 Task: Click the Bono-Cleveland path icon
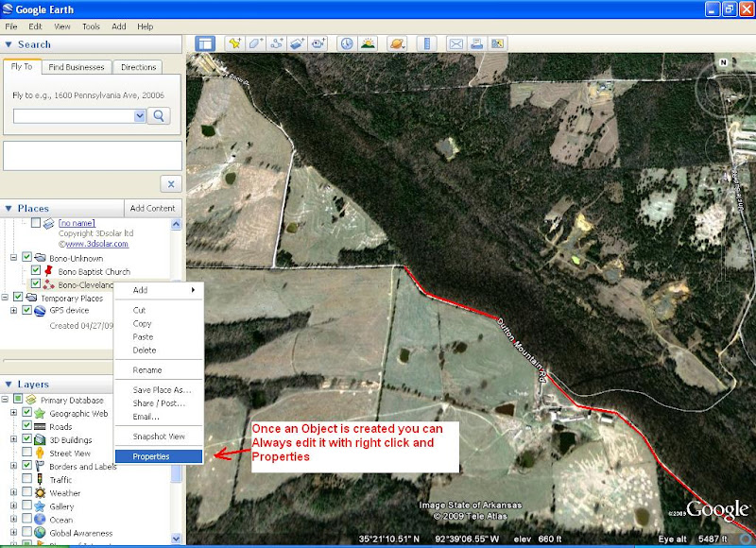(x=48, y=284)
